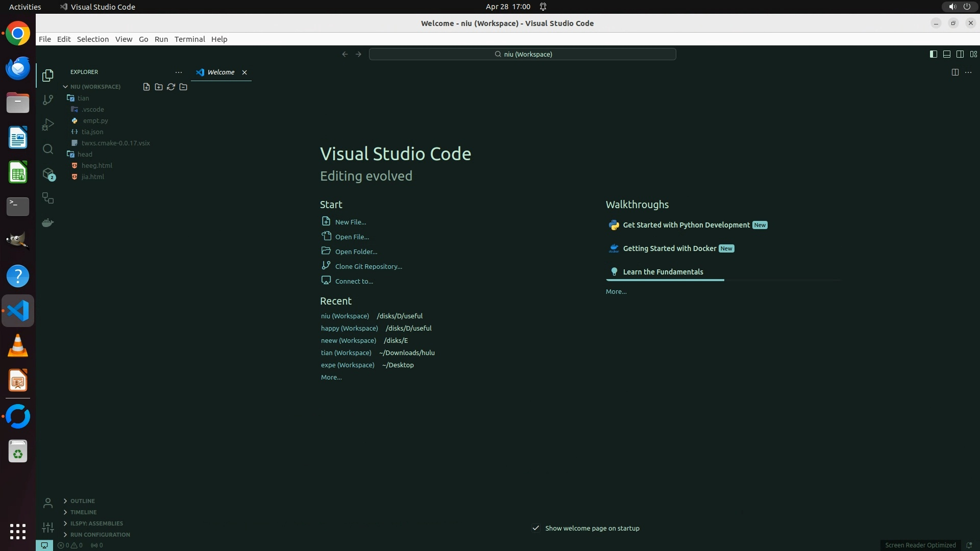980x551 pixels.
Task: Collapse all folders in Explorer
Action: tap(183, 87)
